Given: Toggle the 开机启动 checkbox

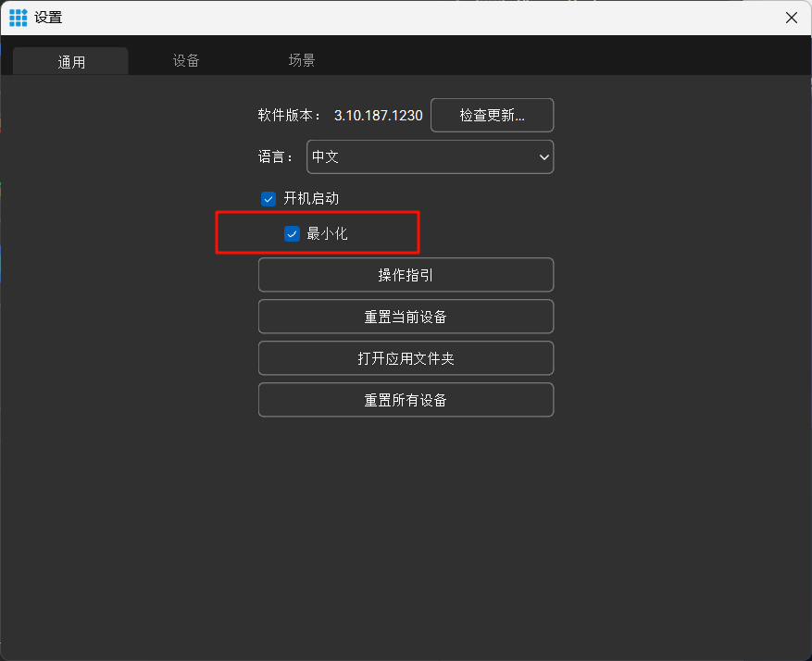Looking at the screenshot, I should 269,199.
